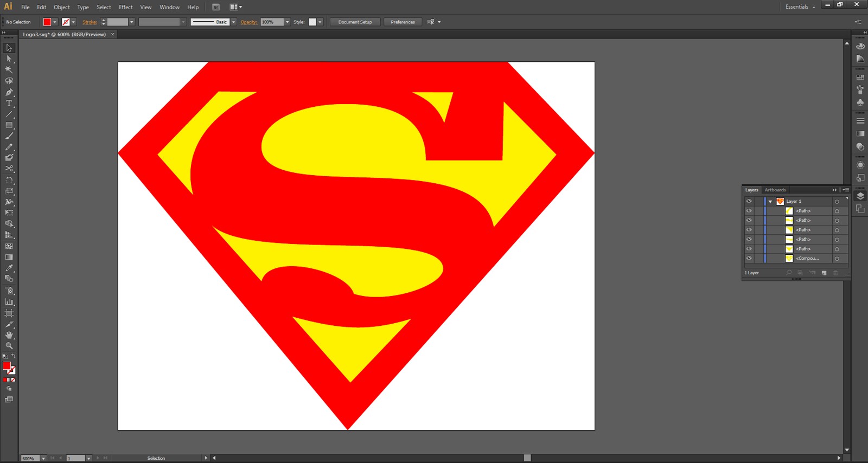Viewport: 868px width, 463px height.
Task: Click the horizontal scrollbar thumb
Action: click(x=527, y=458)
